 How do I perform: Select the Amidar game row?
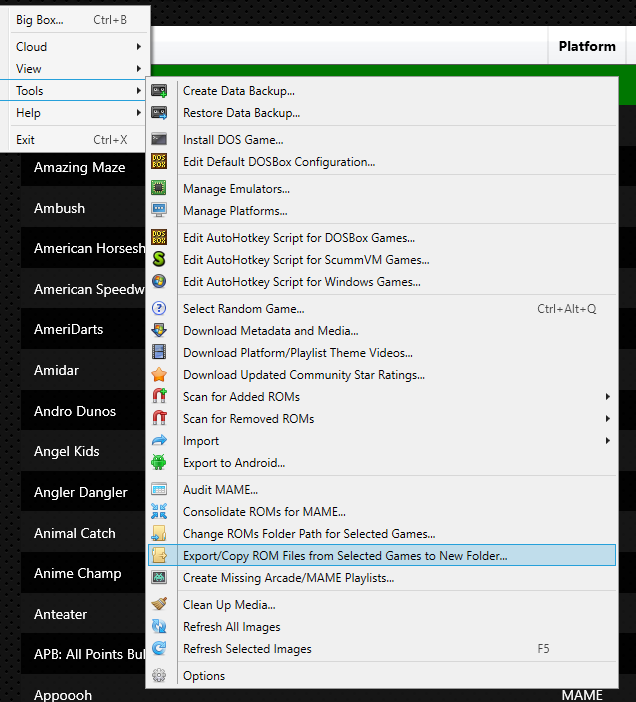click(83, 370)
